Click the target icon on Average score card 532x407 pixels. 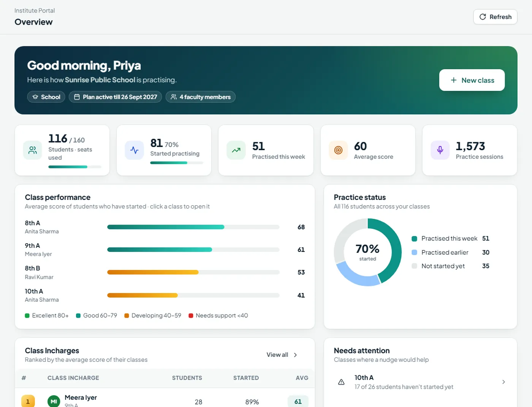(338, 150)
